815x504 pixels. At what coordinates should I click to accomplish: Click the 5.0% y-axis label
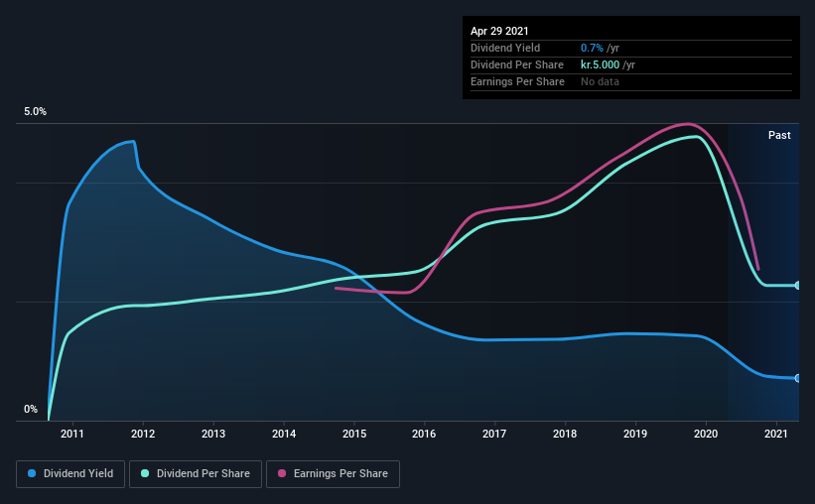pyautogui.click(x=35, y=112)
